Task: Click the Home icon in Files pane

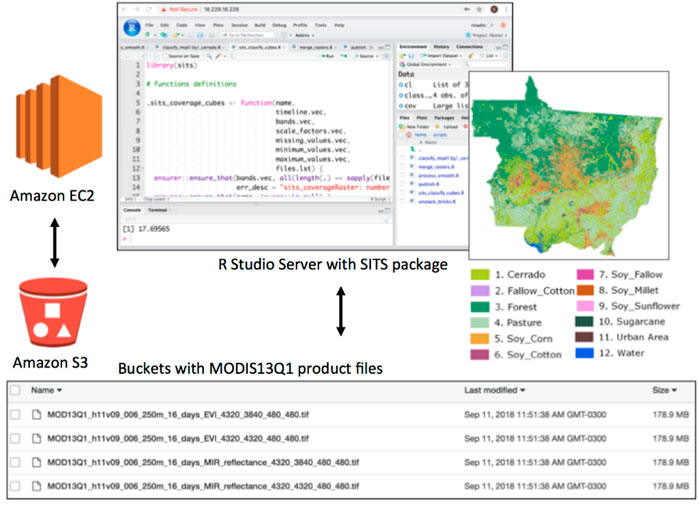Action: pyautogui.click(x=409, y=134)
